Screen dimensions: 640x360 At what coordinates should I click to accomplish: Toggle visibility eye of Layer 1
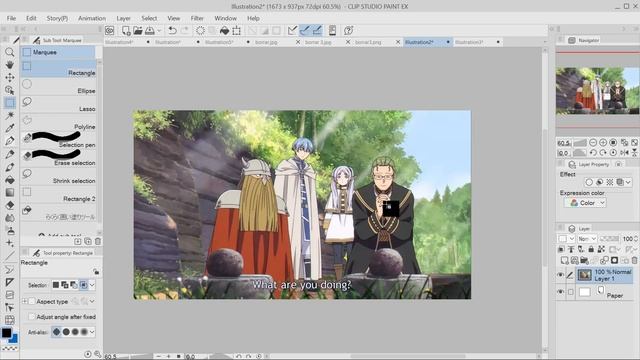tap(561, 275)
